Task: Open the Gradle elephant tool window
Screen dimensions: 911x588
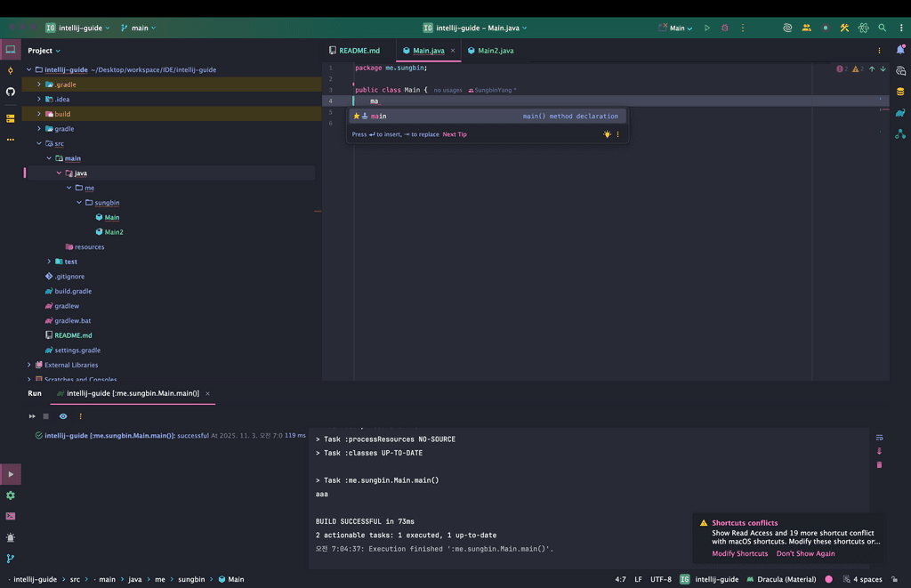Action: (x=900, y=113)
